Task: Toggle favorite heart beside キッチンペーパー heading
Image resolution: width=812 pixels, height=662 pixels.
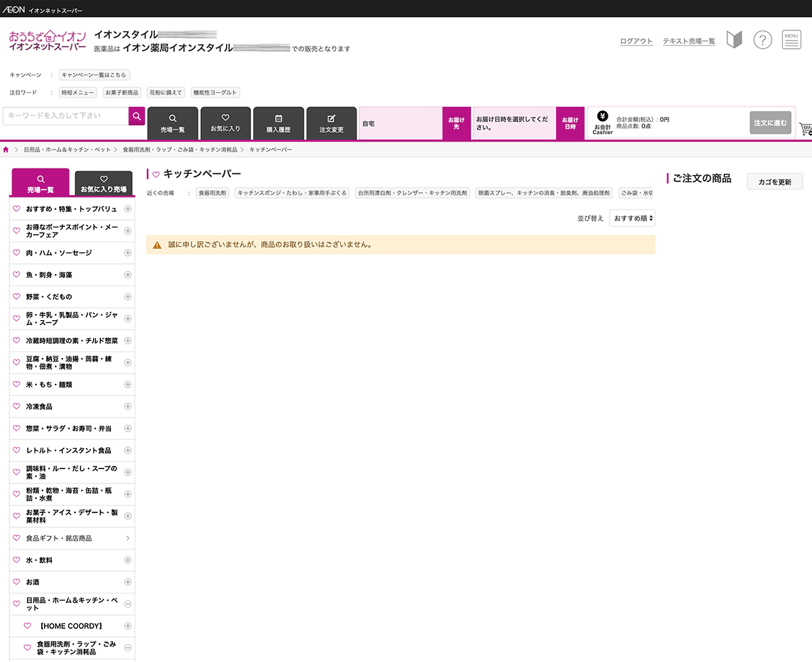Action: tap(156, 175)
